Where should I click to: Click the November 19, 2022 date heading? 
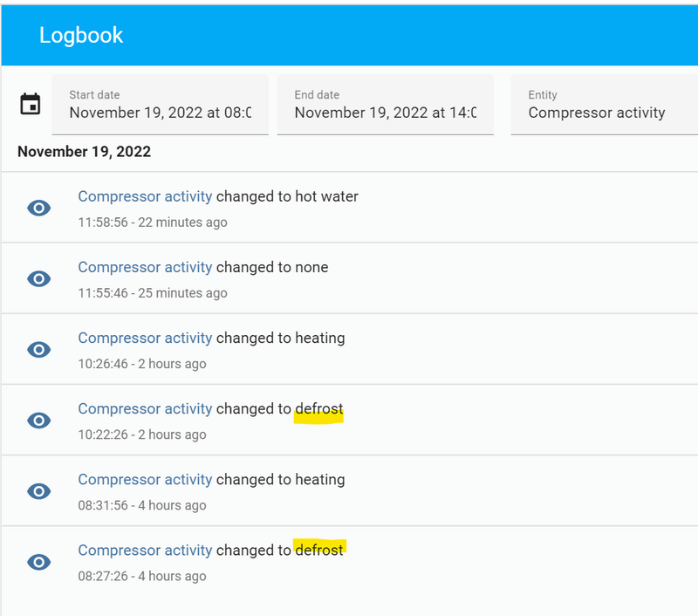coord(84,152)
